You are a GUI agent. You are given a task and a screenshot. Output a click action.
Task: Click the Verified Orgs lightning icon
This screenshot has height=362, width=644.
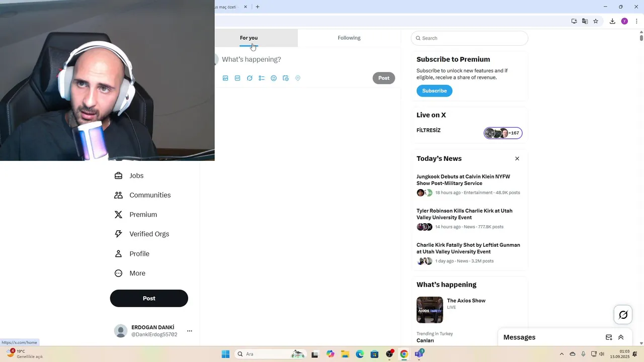pyautogui.click(x=118, y=234)
